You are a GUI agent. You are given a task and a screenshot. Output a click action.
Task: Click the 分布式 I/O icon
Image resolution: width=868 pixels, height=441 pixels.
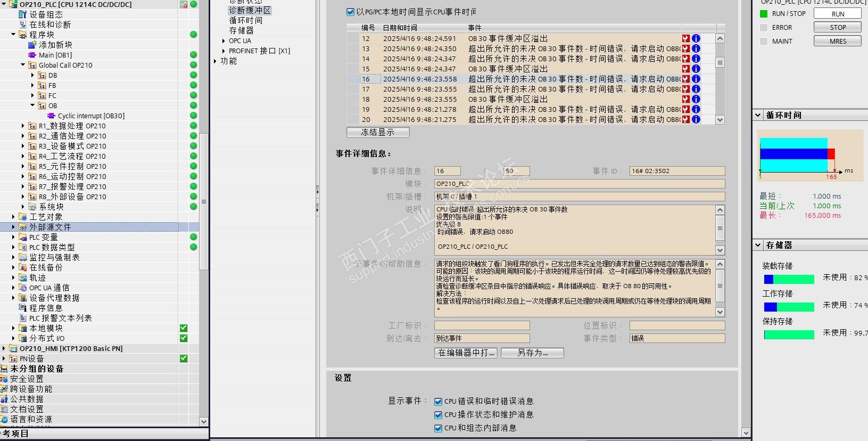point(23,338)
